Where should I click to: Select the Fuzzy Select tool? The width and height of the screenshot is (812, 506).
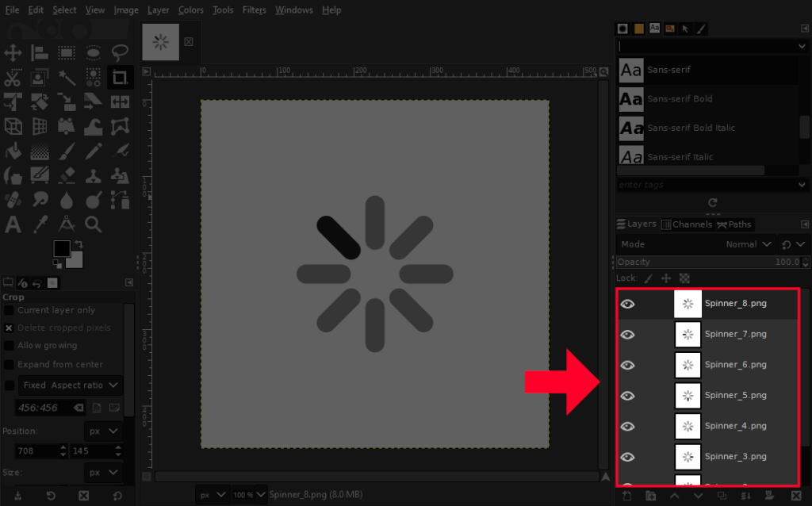[x=67, y=77]
